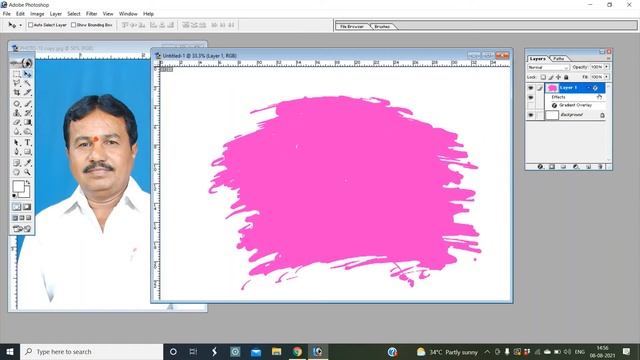Open the Image menu
The width and height of the screenshot is (640, 360).
(37, 13)
